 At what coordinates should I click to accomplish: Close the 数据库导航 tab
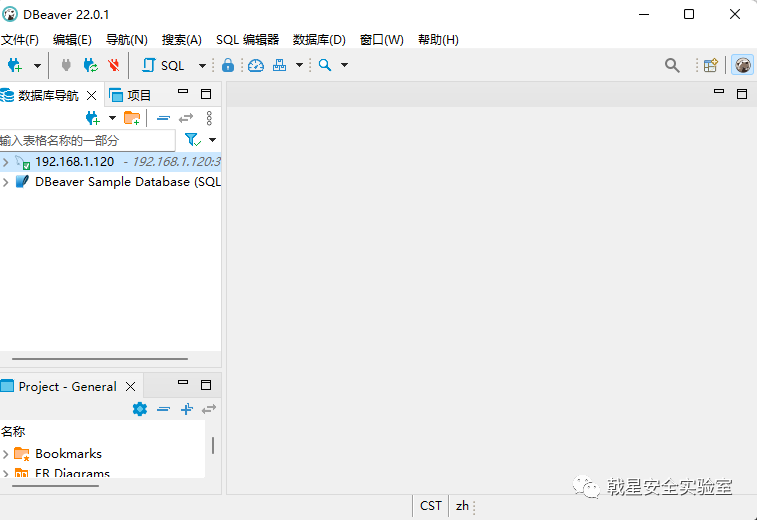coord(91,96)
